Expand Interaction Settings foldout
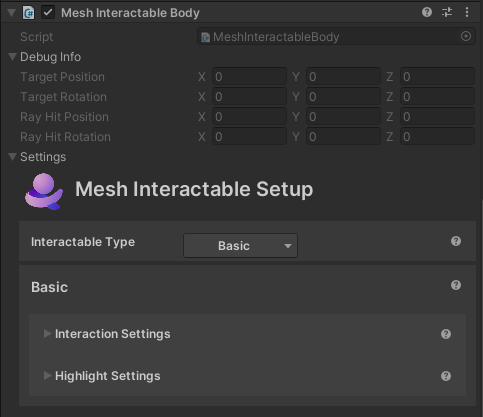The width and height of the screenshot is (483, 417). 47,333
